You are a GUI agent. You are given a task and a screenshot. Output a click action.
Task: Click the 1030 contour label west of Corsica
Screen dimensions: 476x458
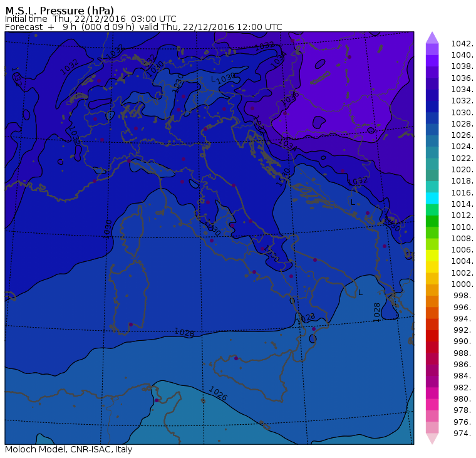click(x=108, y=229)
